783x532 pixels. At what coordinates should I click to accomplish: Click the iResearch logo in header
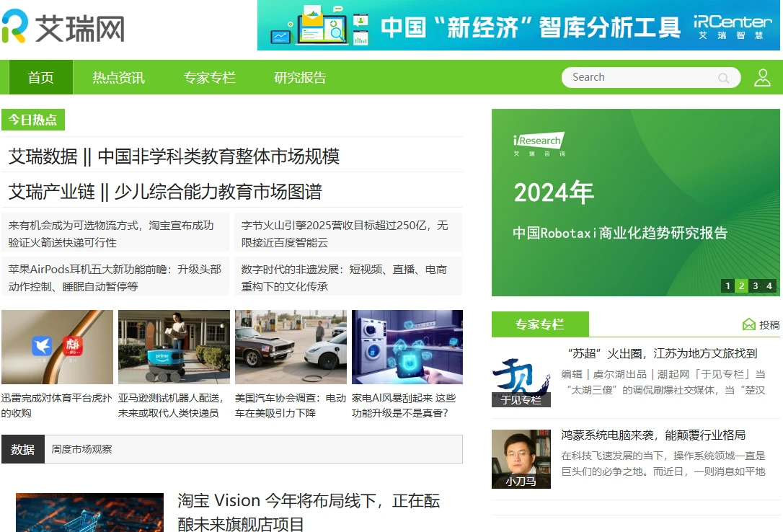[x=63, y=27]
